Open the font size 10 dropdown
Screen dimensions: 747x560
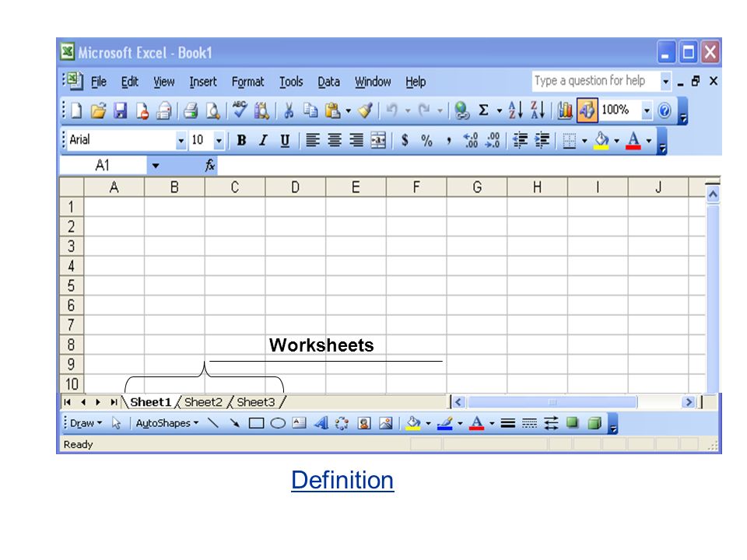point(219,141)
